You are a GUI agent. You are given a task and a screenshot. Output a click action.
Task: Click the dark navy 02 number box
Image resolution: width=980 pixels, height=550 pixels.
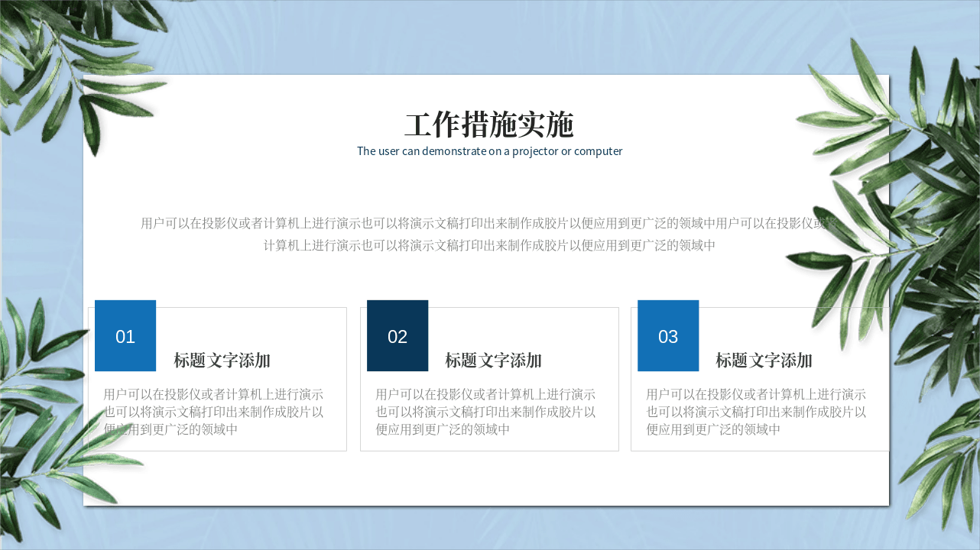pos(398,336)
